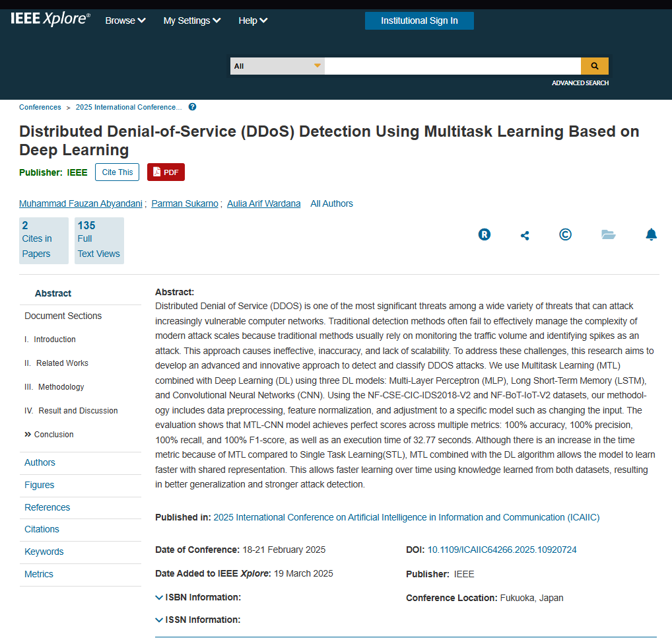
Task: Open author Muhammad Fauzan Abyandani
Action: click(x=81, y=203)
